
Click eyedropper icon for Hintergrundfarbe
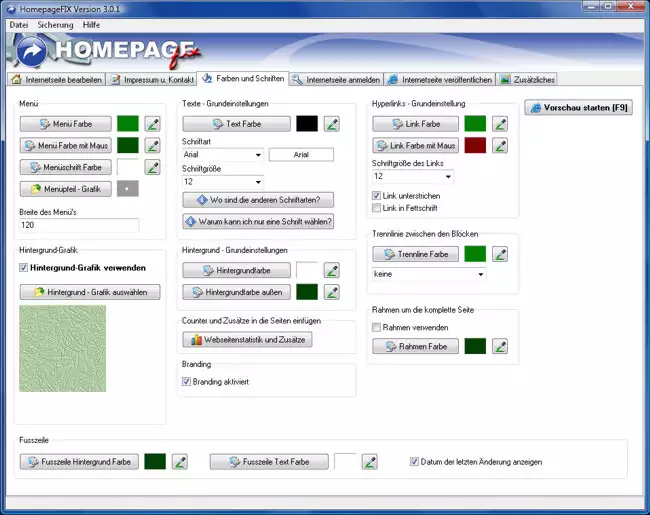coord(332,270)
